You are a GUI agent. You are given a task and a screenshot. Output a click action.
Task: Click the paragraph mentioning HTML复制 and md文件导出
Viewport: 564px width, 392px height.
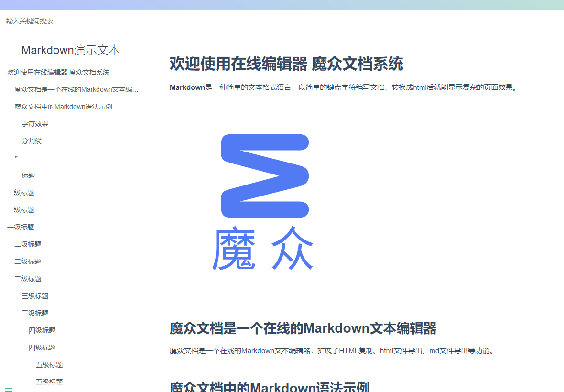pos(333,351)
